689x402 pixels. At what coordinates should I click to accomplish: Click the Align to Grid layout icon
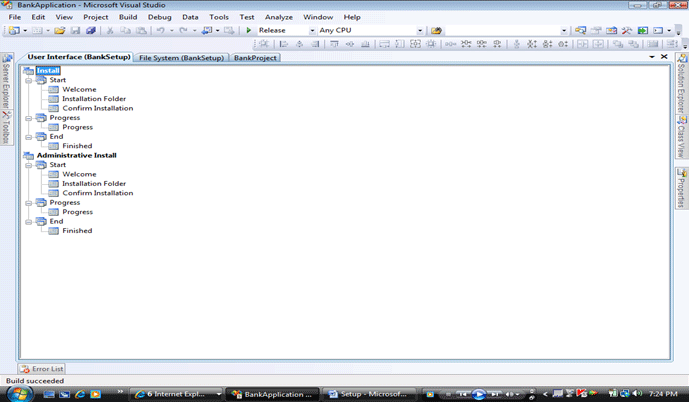click(x=264, y=44)
